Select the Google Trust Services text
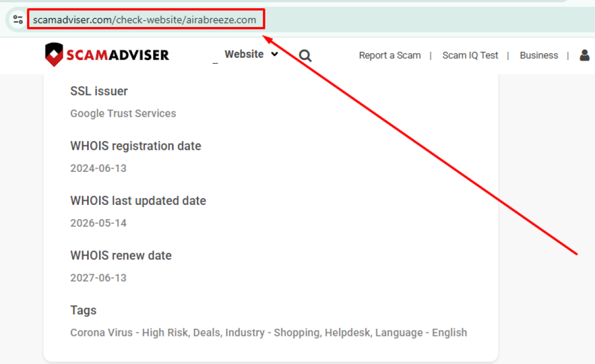595x364 pixels. pos(123,113)
